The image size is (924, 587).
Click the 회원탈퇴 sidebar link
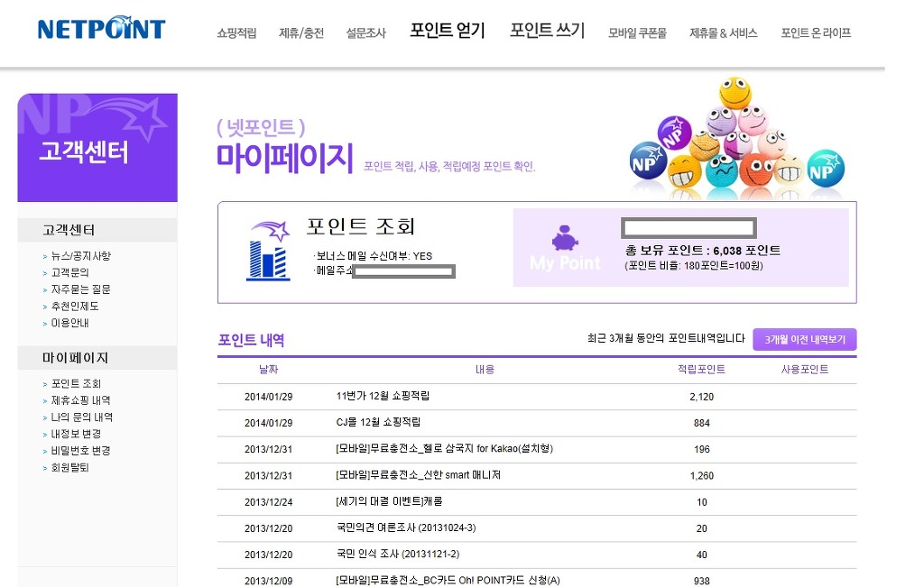point(69,468)
